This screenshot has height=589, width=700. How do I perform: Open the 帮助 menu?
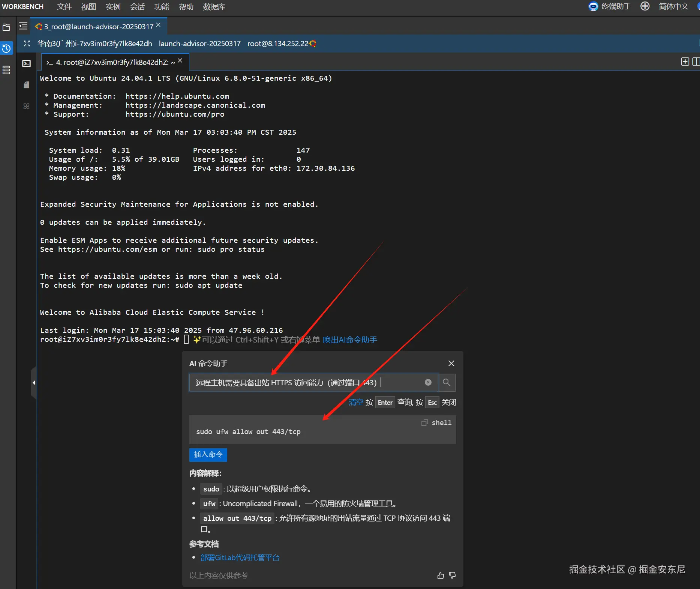tap(186, 7)
